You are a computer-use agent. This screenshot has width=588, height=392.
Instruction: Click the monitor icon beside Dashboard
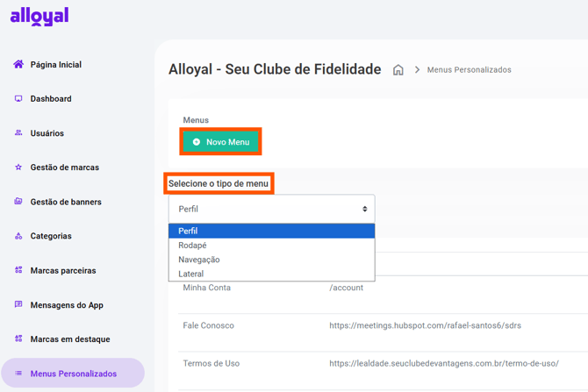click(18, 98)
